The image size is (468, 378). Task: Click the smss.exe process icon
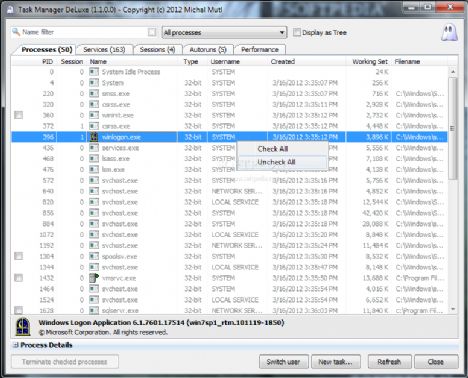tap(94, 94)
